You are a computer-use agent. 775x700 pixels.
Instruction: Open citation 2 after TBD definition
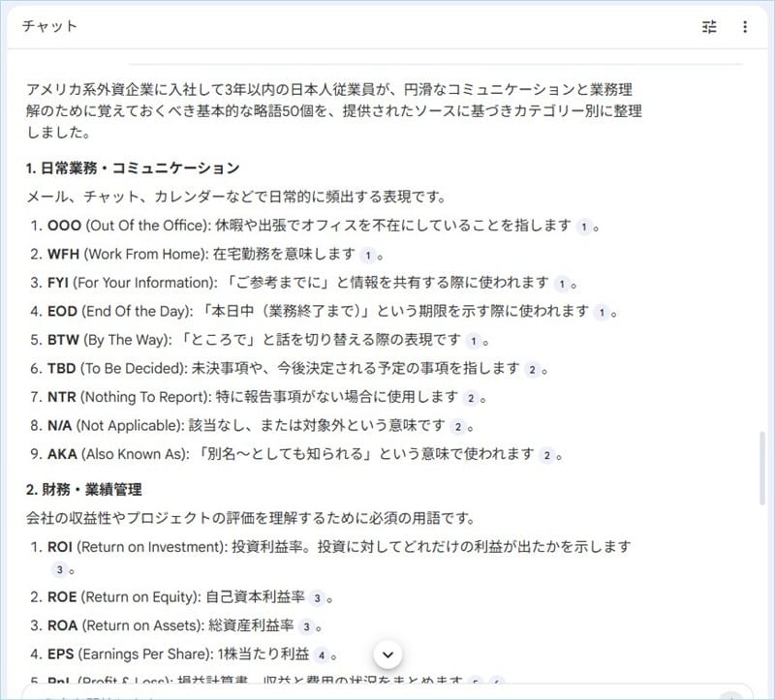pyautogui.click(x=532, y=370)
